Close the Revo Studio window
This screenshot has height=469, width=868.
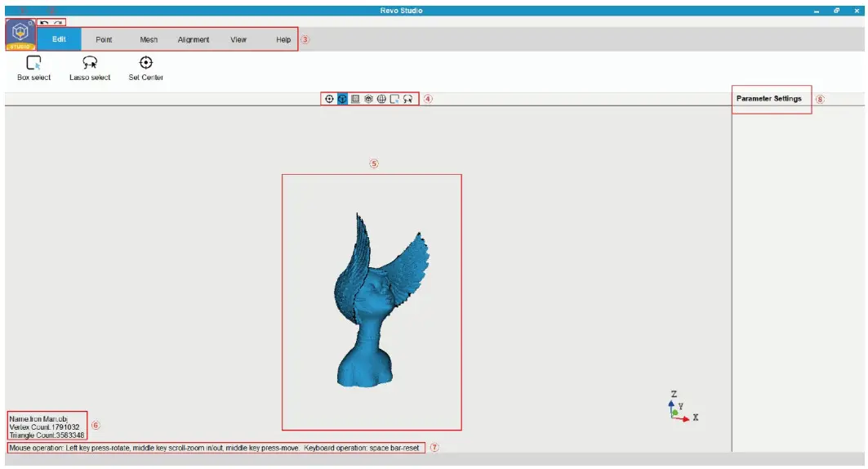tap(857, 11)
